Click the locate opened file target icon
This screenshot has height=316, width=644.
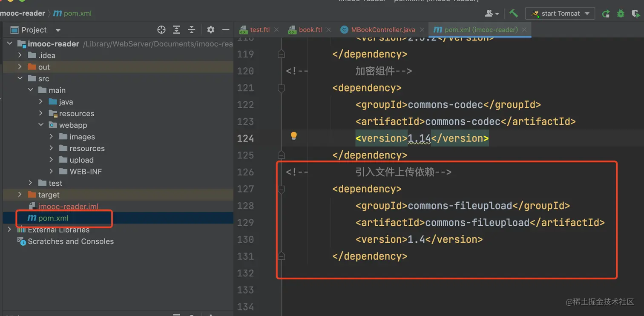(x=161, y=30)
